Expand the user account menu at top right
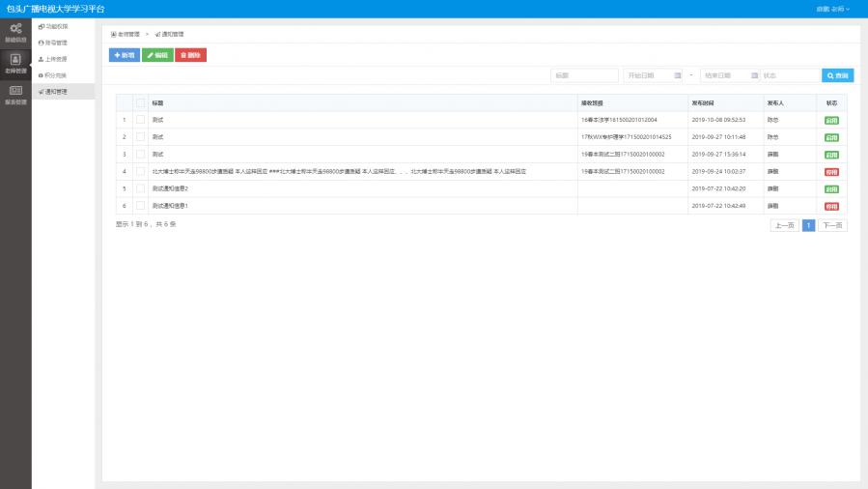868x489 pixels. click(x=832, y=9)
